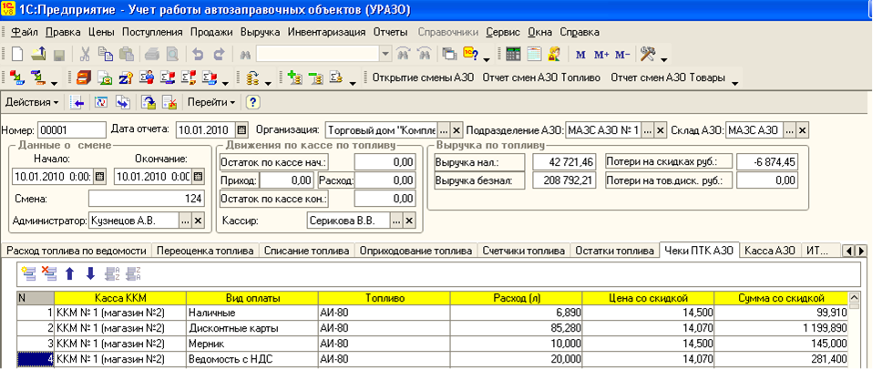Viewport: 873px width, 369px height.
Task: Open calendar for shift Окончание date
Action: tap(198, 177)
